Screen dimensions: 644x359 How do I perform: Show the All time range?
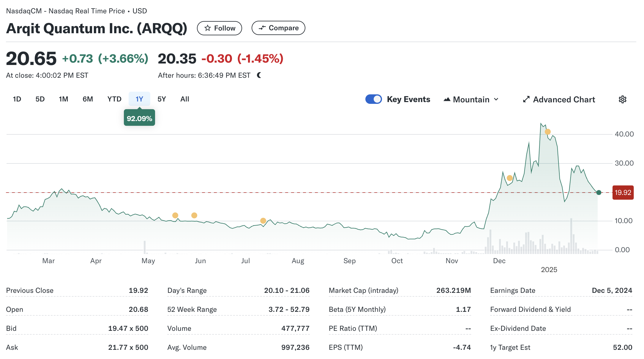click(184, 99)
